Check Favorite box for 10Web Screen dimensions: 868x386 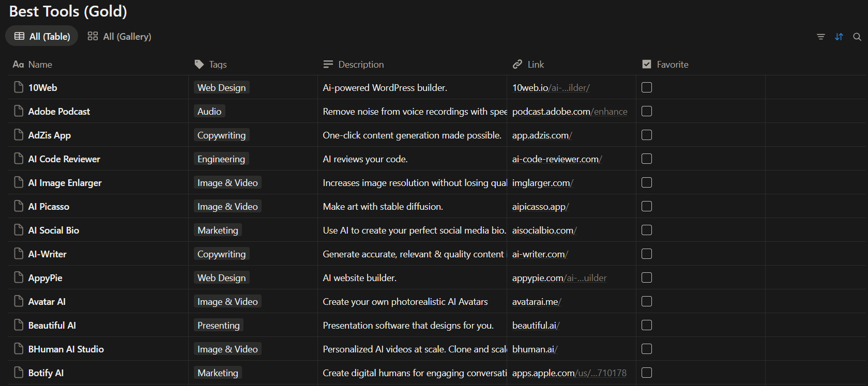click(x=647, y=87)
